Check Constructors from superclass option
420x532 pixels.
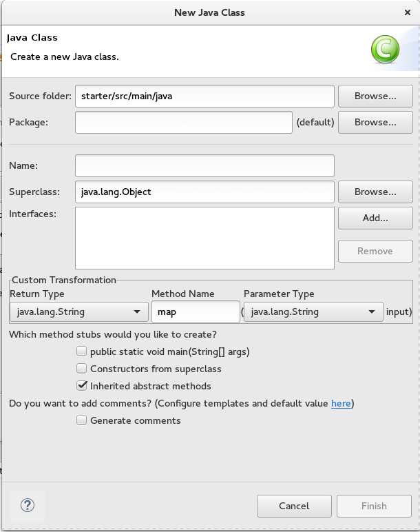click(x=82, y=369)
